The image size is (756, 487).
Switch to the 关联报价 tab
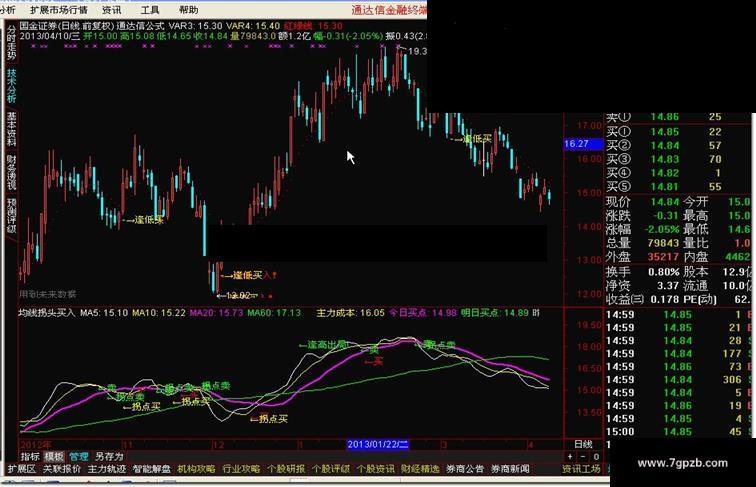point(62,469)
